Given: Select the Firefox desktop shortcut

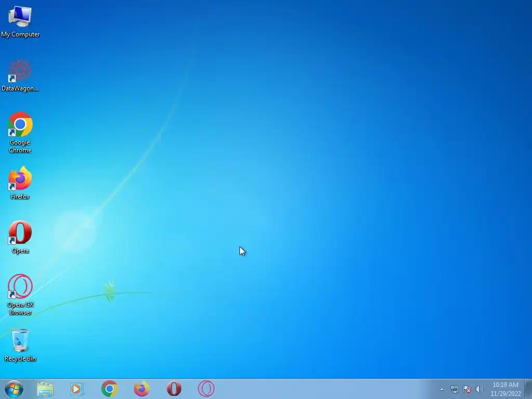Looking at the screenshot, I should (x=20, y=183).
